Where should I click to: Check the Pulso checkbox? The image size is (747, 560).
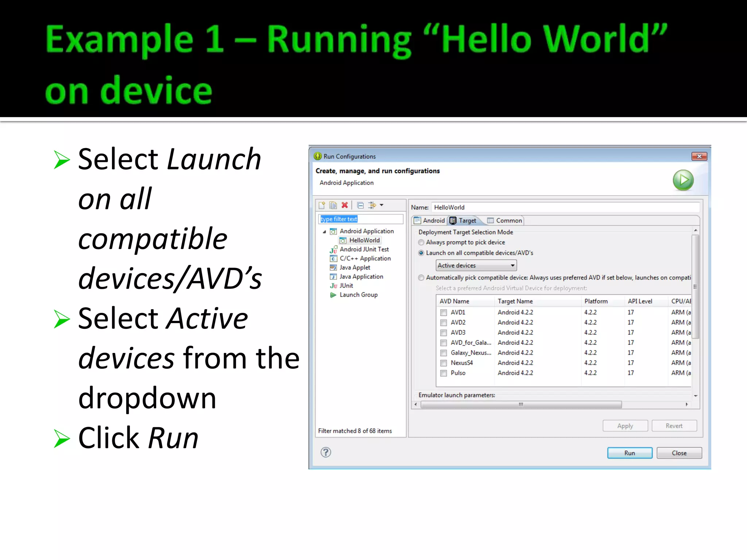[444, 373]
